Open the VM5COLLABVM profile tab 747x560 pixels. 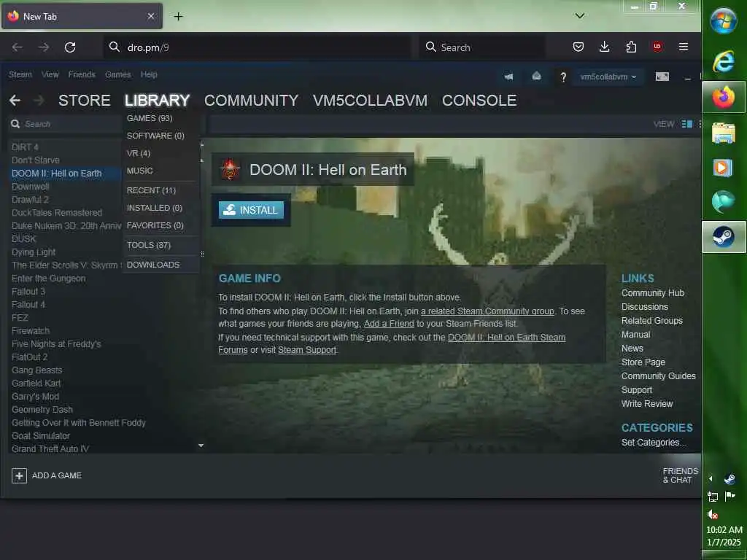coord(370,101)
